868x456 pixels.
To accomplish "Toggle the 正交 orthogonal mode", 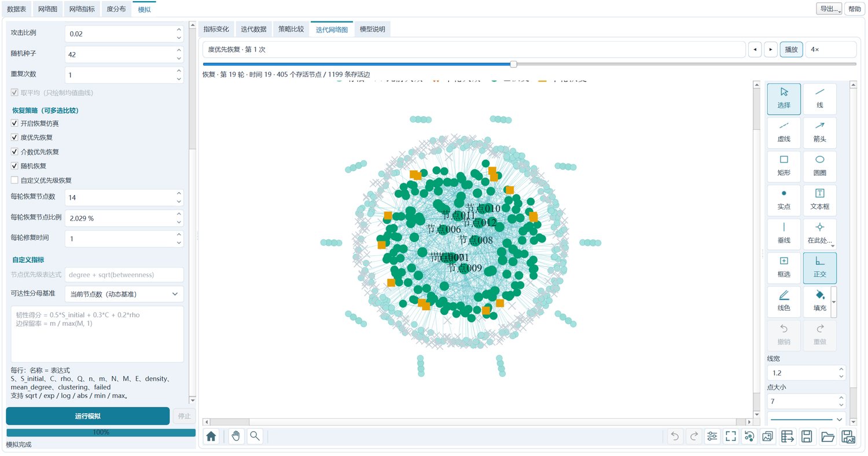I will point(820,267).
